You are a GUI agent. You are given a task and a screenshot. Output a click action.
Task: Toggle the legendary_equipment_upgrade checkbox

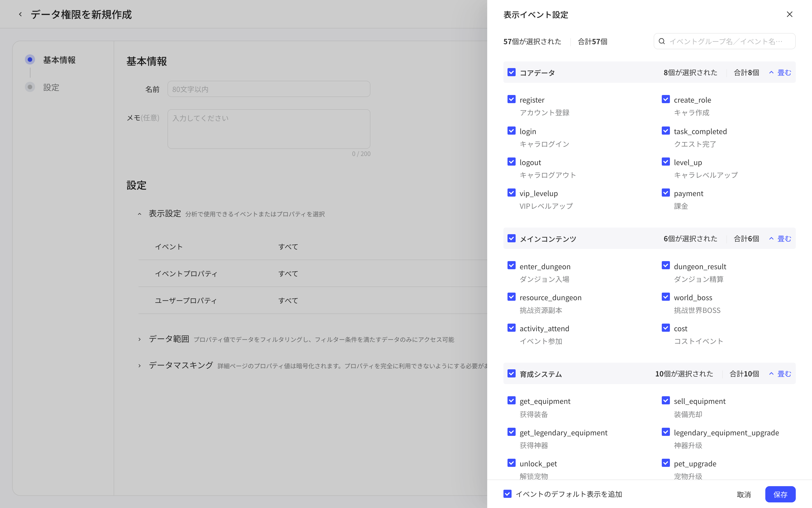pyautogui.click(x=666, y=432)
